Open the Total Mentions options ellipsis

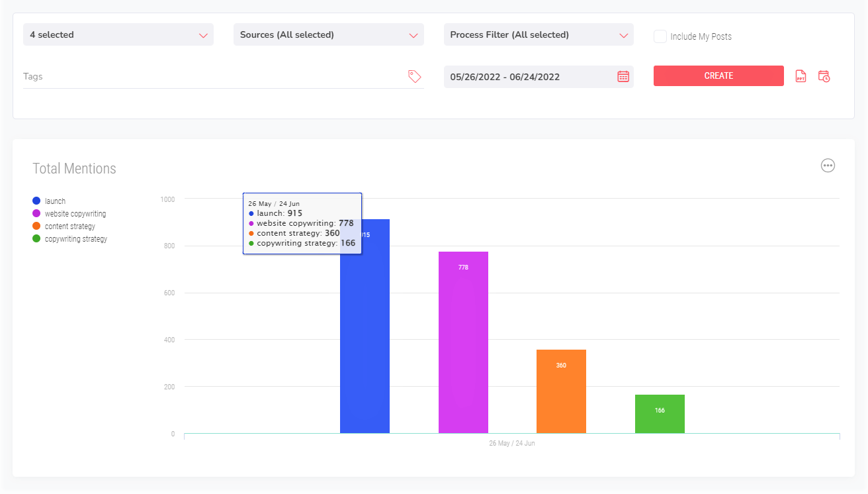tap(828, 166)
